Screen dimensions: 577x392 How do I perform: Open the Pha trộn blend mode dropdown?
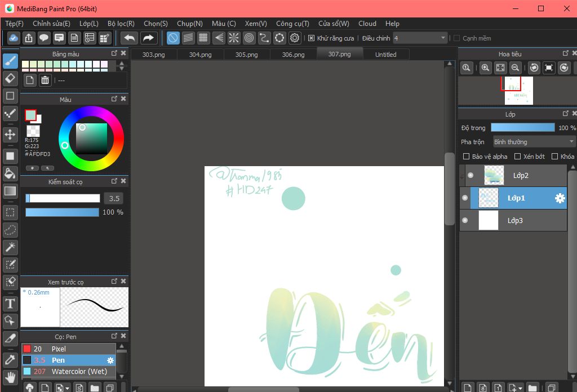point(534,142)
